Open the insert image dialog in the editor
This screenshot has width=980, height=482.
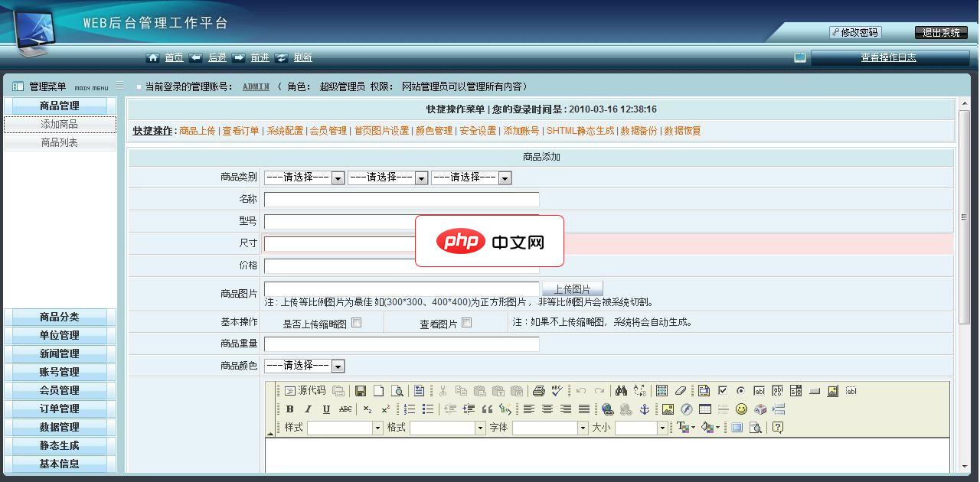[668, 409]
